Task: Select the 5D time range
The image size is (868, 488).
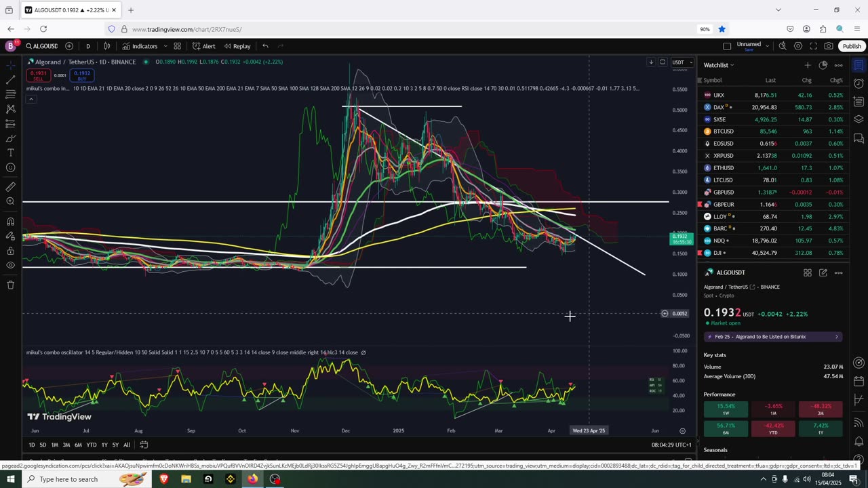Action: [x=43, y=445]
